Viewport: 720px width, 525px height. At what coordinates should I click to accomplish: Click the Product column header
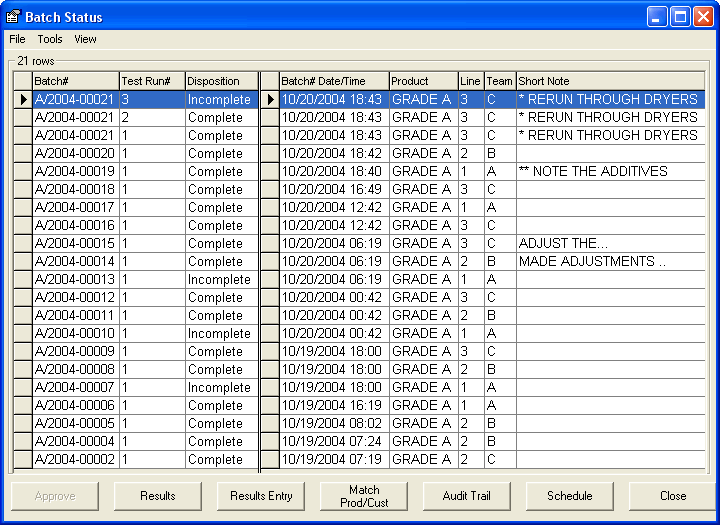click(424, 81)
